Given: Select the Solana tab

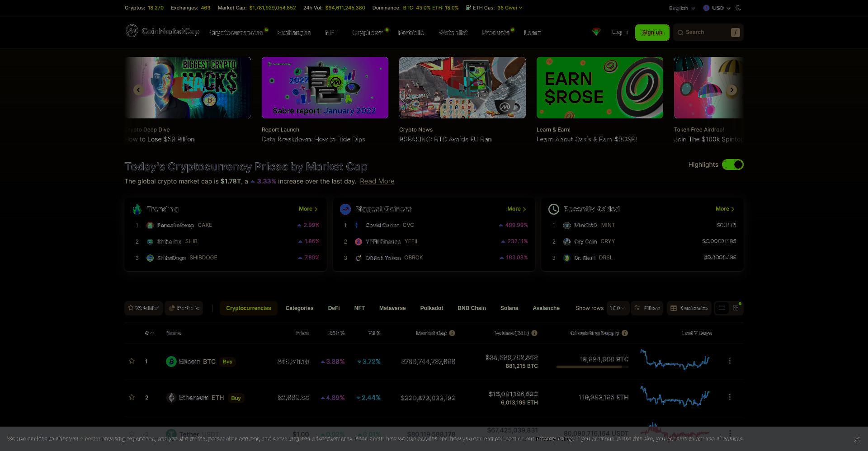Looking at the screenshot, I should [509, 308].
